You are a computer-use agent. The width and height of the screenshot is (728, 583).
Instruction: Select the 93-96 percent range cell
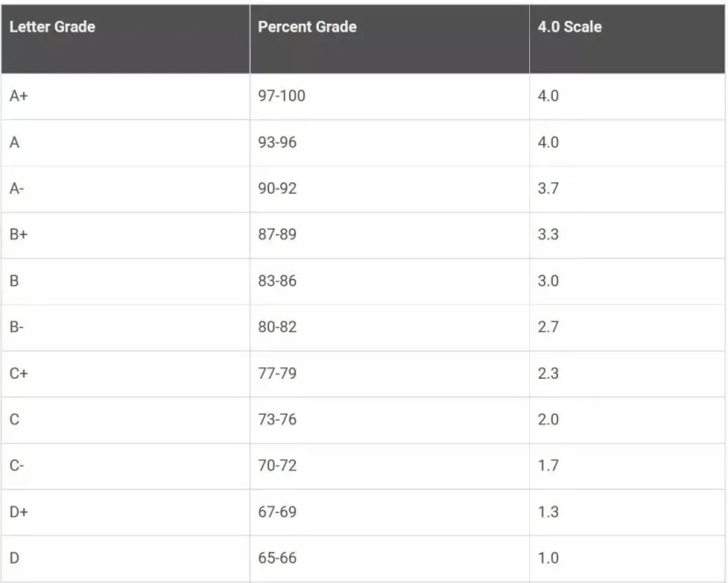(x=277, y=143)
